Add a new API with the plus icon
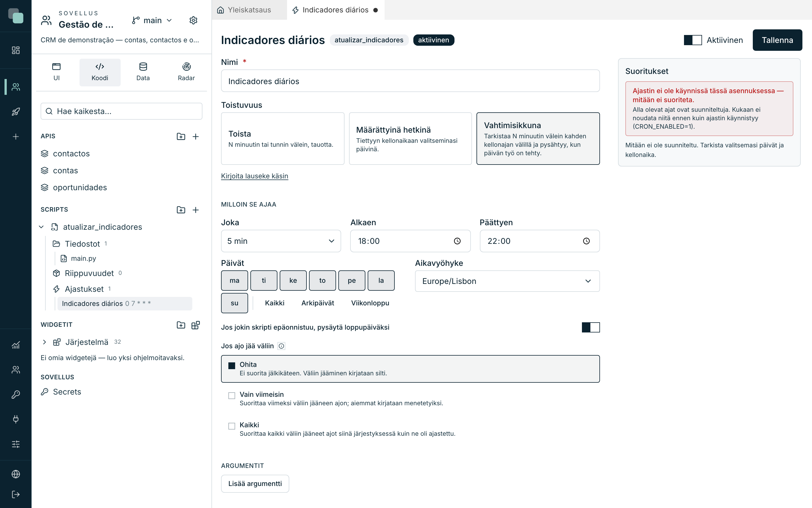 [x=196, y=136]
